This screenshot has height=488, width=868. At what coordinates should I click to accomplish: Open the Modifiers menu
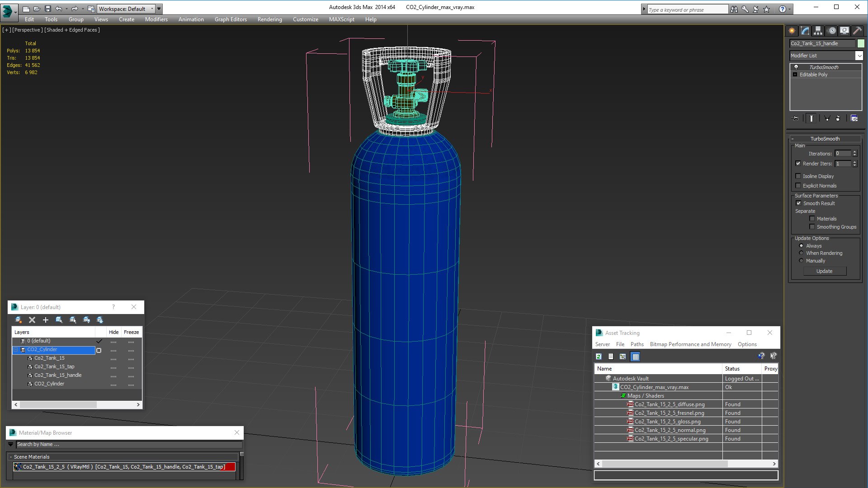156,19
